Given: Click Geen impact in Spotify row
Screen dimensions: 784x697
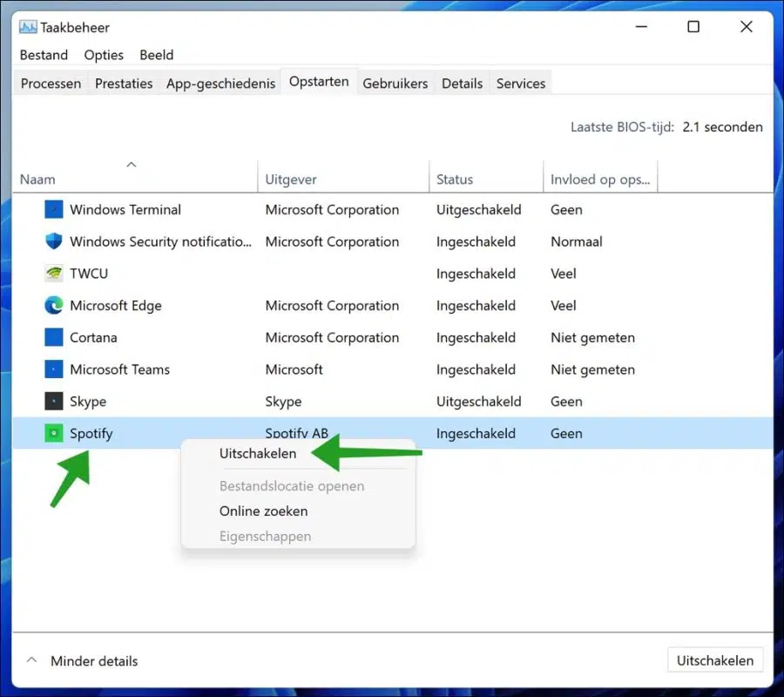Looking at the screenshot, I should [x=566, y=434].
